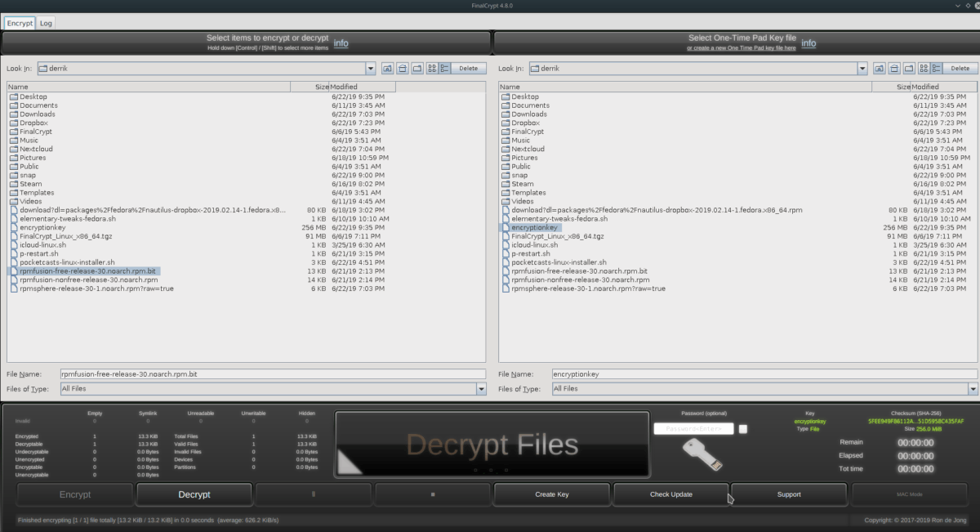
Task: Toggle detailed list view in left file browser
Action: [x=446, y=69]
